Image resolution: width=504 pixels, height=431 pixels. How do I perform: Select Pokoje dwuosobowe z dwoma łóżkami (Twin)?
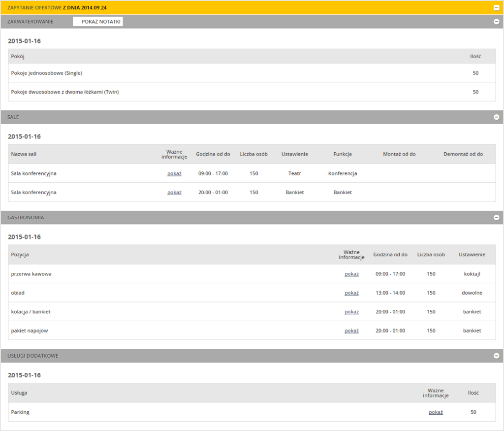coord(65,92)
